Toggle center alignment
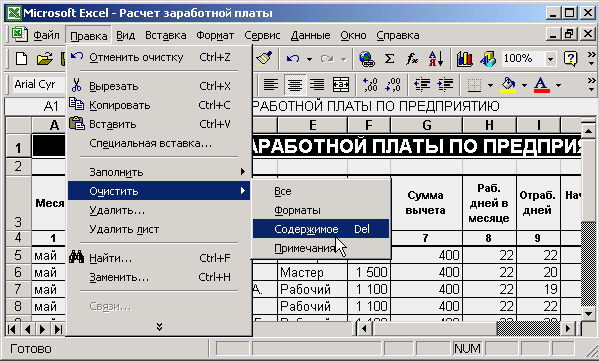Viewport: 599px width, 361px height. (x=295, y=84)
